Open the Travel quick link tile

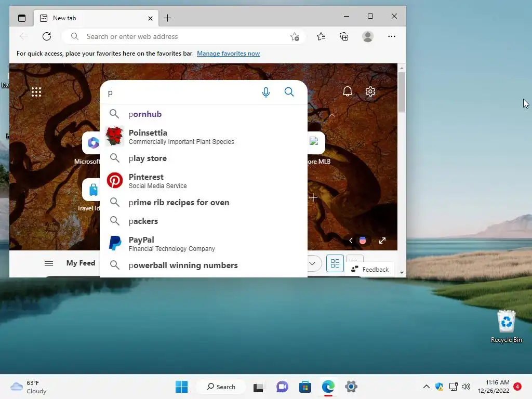pyautogui.click(x=91, y=190)
